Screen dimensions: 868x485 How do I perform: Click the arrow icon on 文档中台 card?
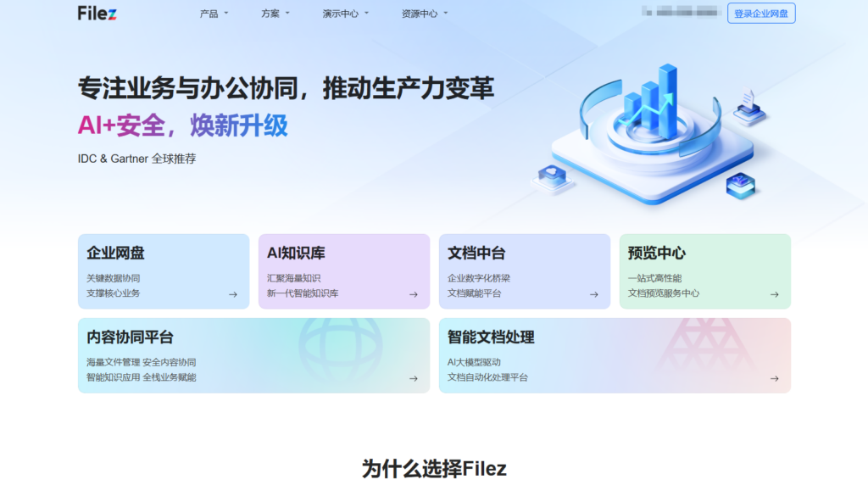pos(593,294)
